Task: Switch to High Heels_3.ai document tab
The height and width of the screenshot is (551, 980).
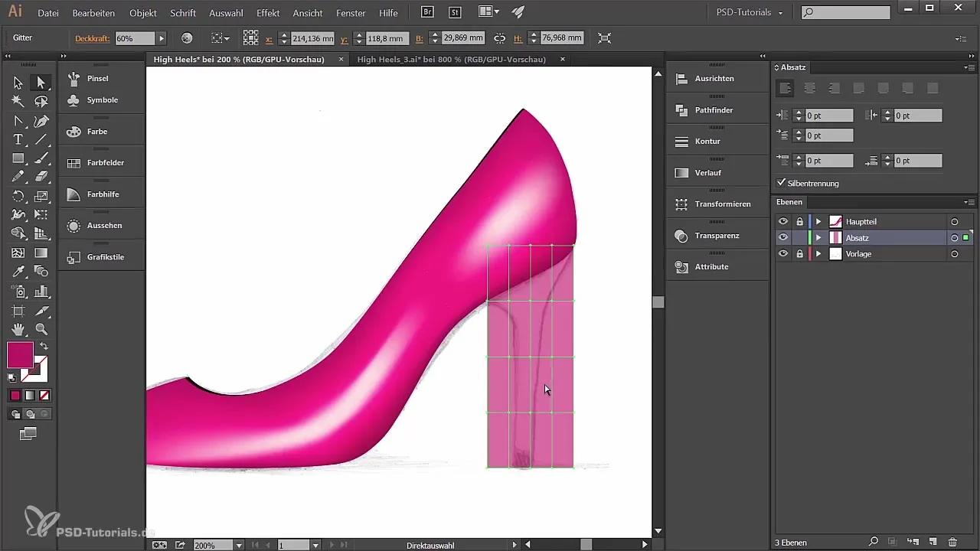Action: [x=451, y=59]
